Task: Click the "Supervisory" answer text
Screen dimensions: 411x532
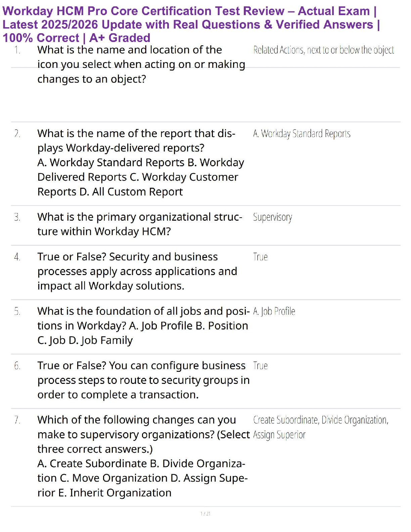Action: click(272, 217)
